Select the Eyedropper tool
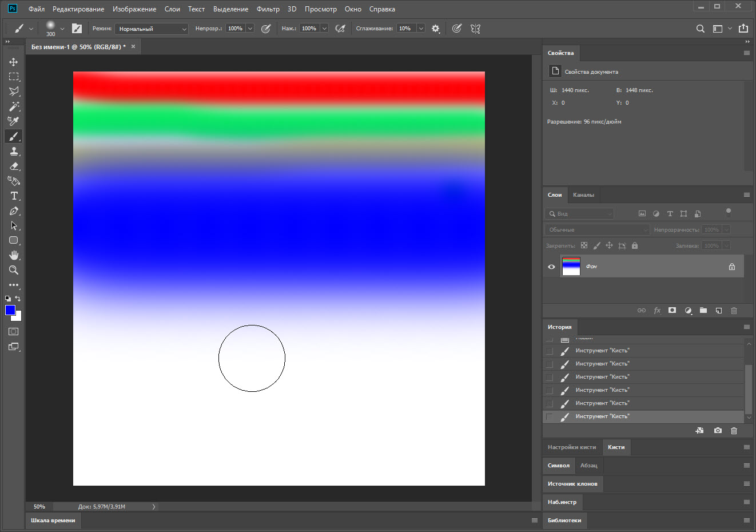Screen dimensions: 756x532 [14, 121]
